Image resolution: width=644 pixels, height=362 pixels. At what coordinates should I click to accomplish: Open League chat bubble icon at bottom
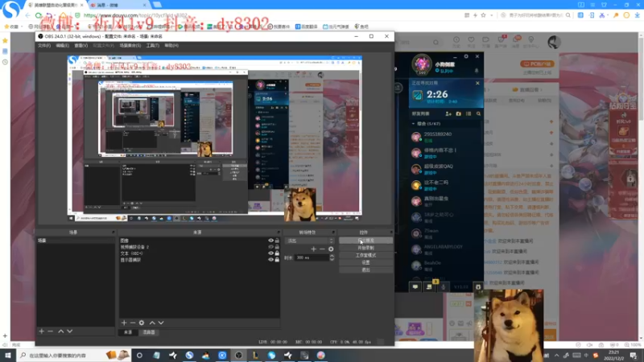tap(415, 287)
